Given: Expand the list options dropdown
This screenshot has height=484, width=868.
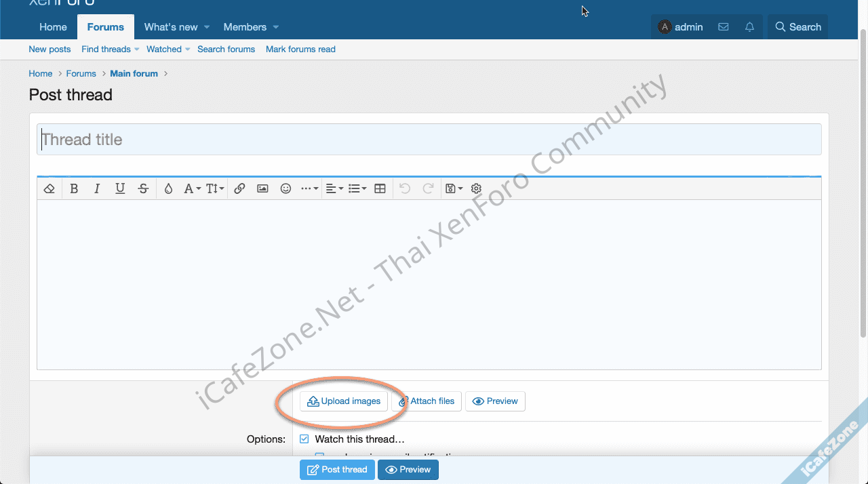Looking at the screenshot, I should pyautogui.click(x=357, y=189).
